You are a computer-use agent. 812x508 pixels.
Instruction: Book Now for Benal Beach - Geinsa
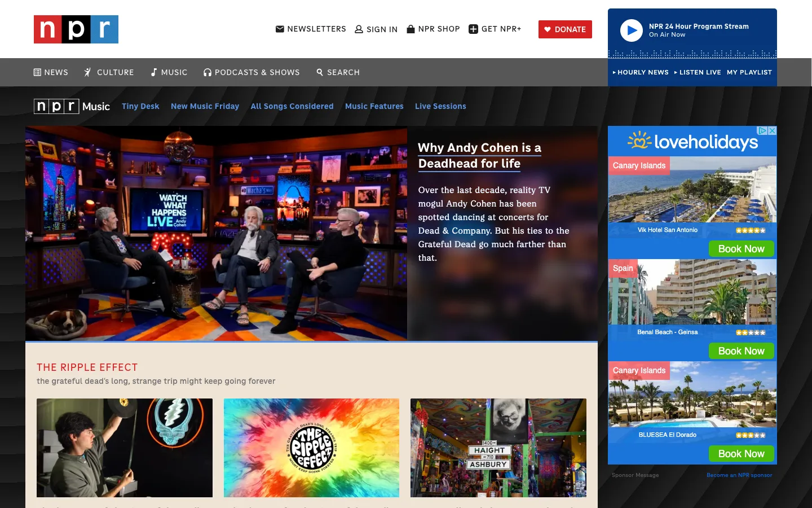[x=742, y=351]
